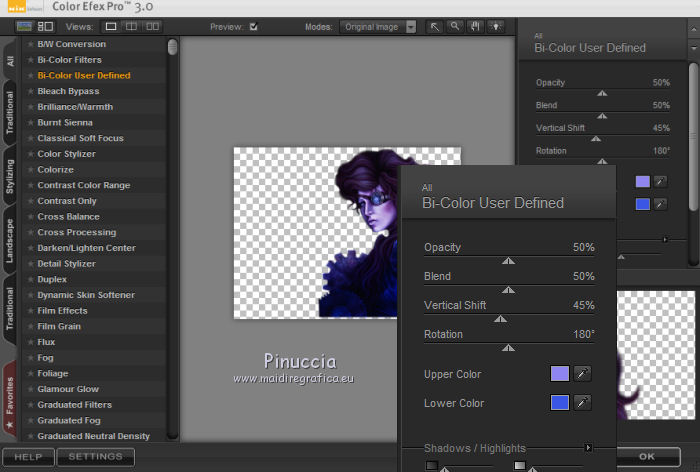Viewport: 700px width, 472px height.
Task: Click Lower Color swatch in enlarged panel
Action: [560, 402]
